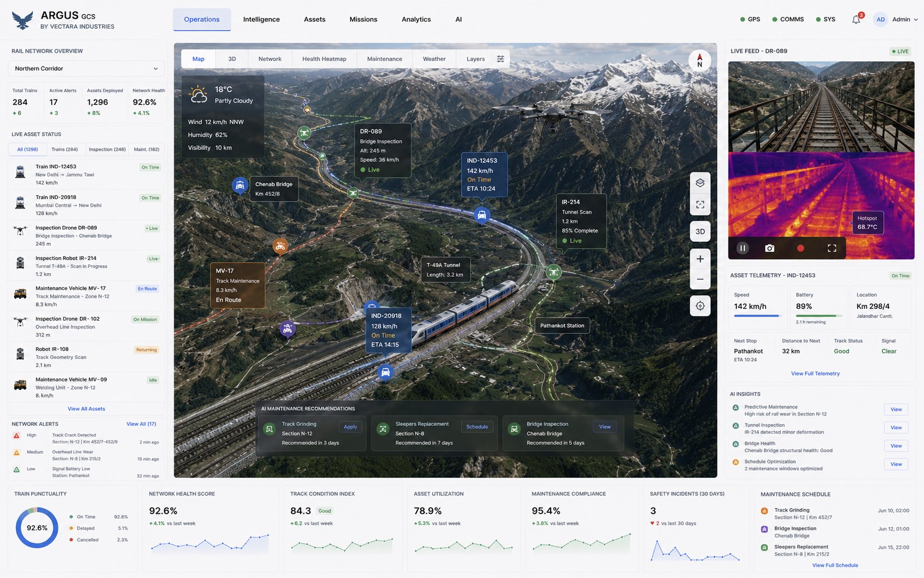Click the map filter sliders icon

(500, 59)
